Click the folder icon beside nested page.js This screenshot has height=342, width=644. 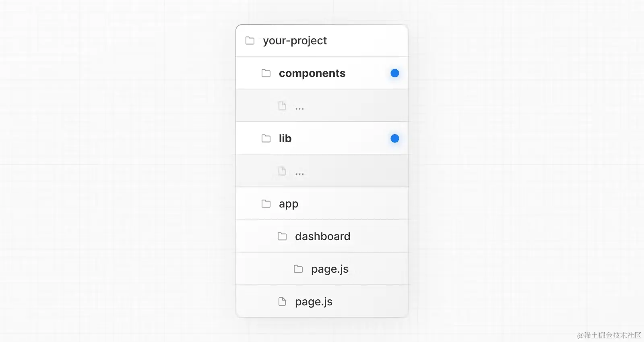298,269
